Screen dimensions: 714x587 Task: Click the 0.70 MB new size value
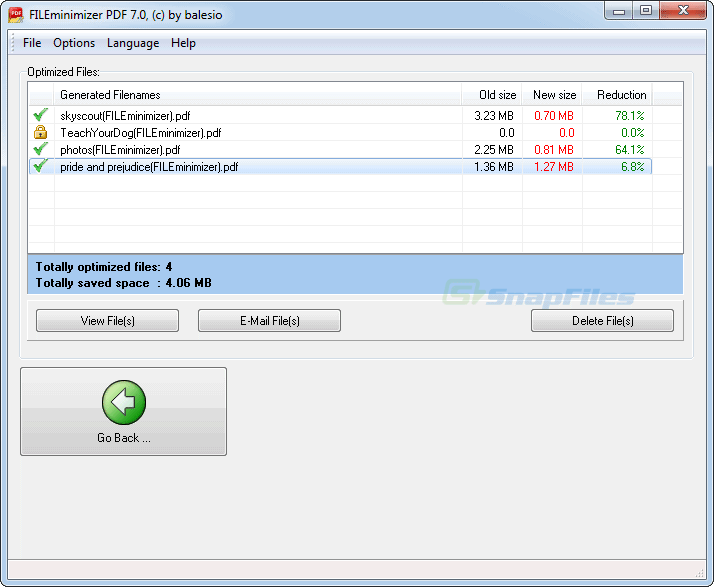click(x=554, y=116)
